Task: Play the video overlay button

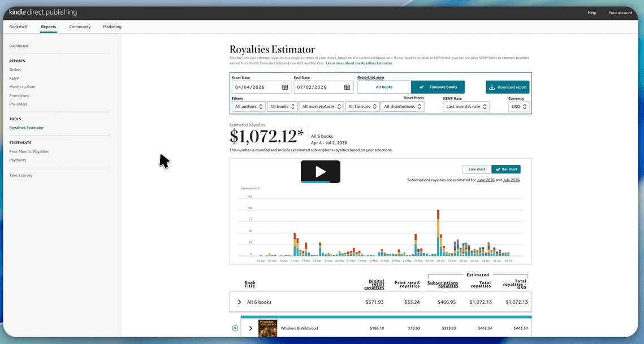Action: coord(321,172)
